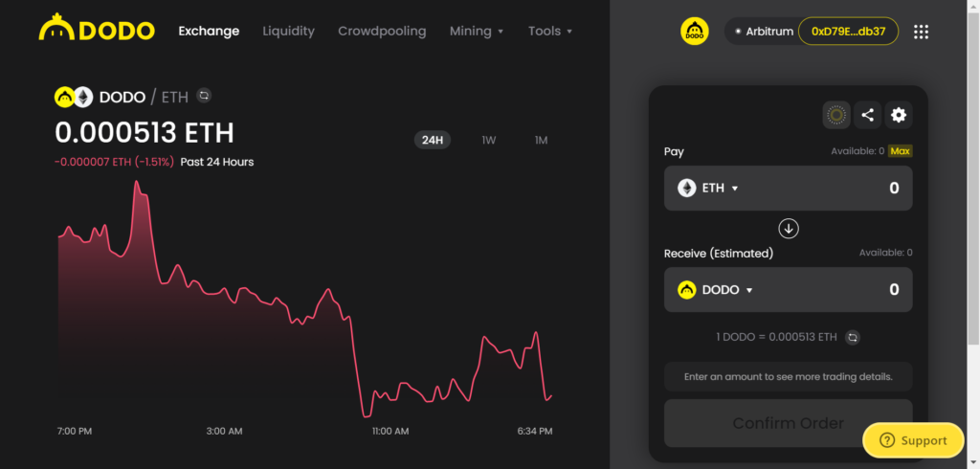Viewport: 980px width, 469px height.
Task: Select the 1W chart range
Action: [489, 140]
